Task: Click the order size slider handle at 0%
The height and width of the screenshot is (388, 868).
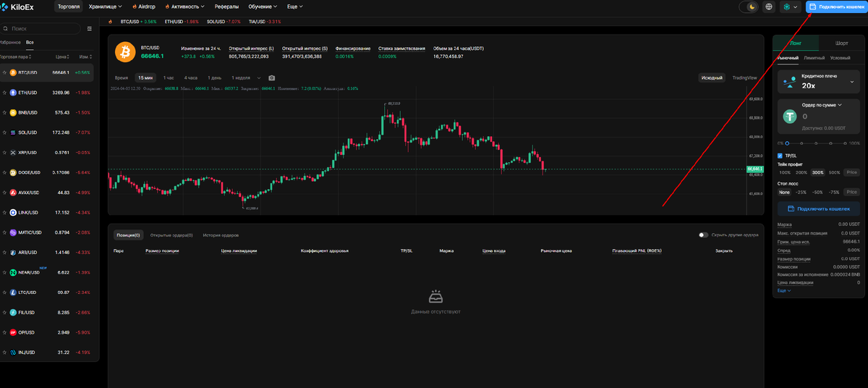Action: pos(788,143)
